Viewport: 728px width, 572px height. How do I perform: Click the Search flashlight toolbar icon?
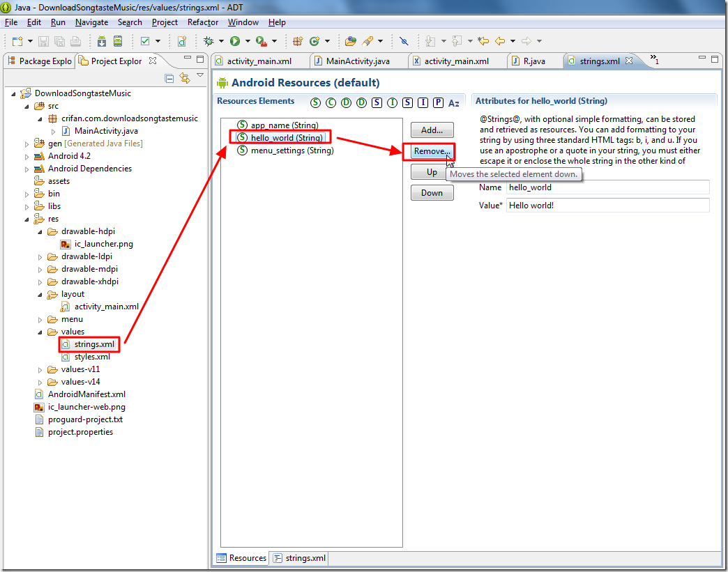367,41
